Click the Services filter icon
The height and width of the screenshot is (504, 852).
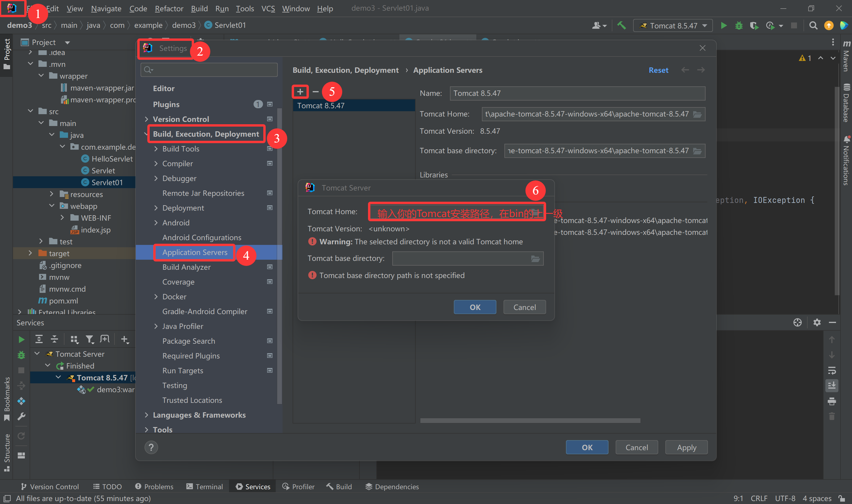(89, 339)
